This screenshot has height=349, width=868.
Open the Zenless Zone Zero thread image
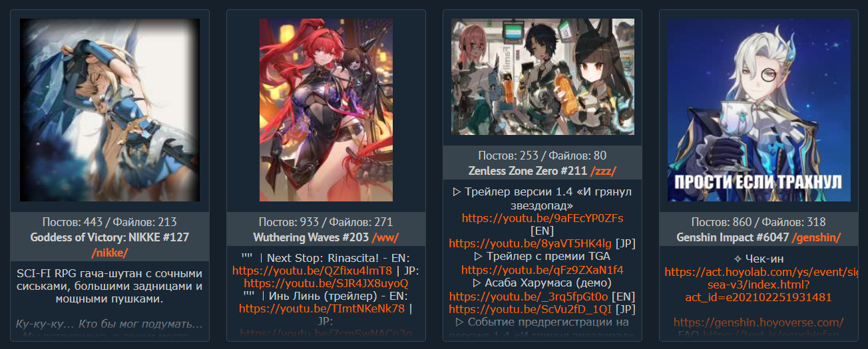[542, 76]
